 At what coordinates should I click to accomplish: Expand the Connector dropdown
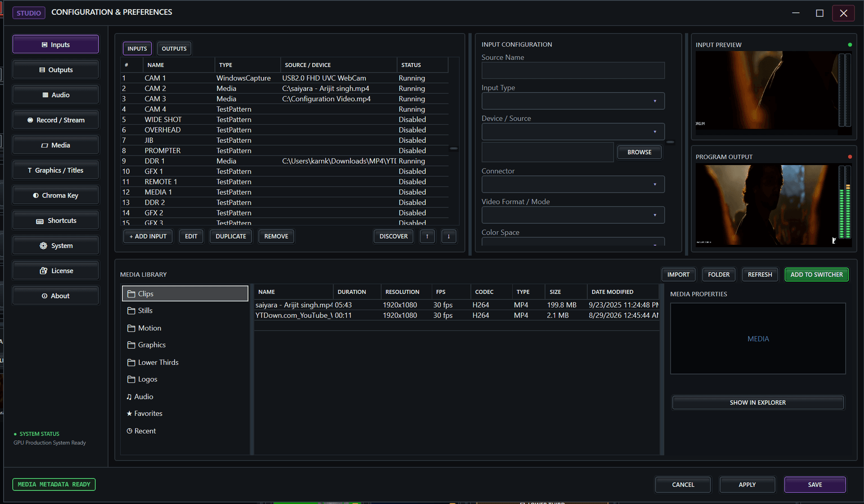click(573, 184)
